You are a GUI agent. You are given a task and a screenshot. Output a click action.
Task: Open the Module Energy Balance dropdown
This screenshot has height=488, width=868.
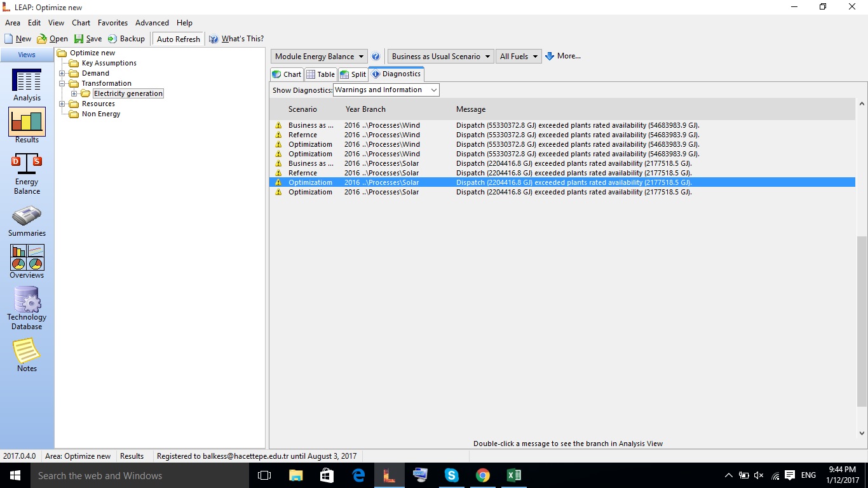click(x=319, y=57)
